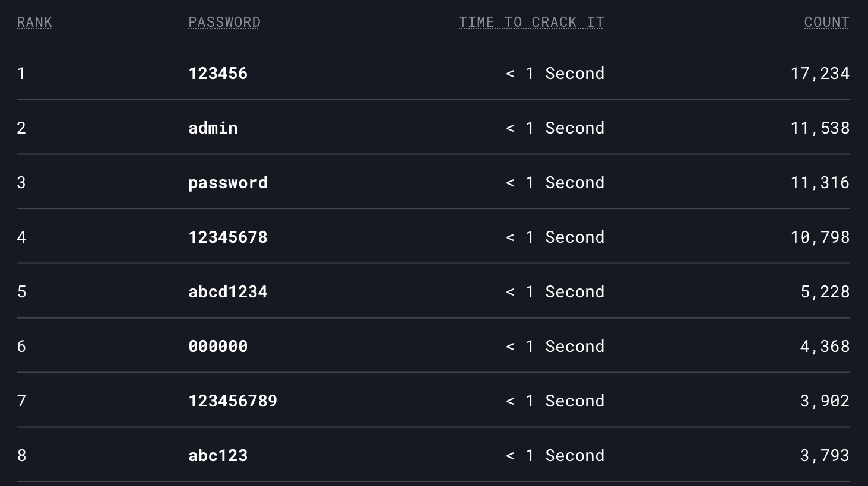This screenshot has height=486, width=868.
Task: Select the 000000 password entry
Action: coord(218,347)
